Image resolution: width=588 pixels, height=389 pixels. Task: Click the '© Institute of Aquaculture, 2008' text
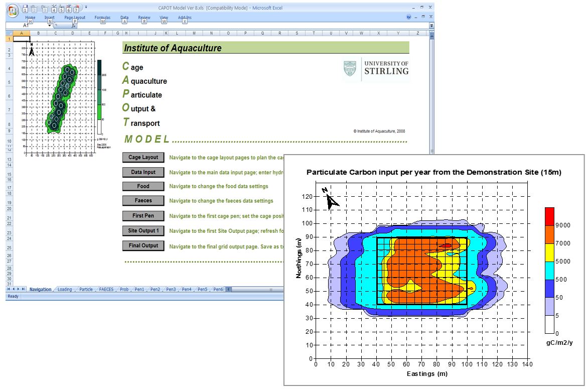379,132
